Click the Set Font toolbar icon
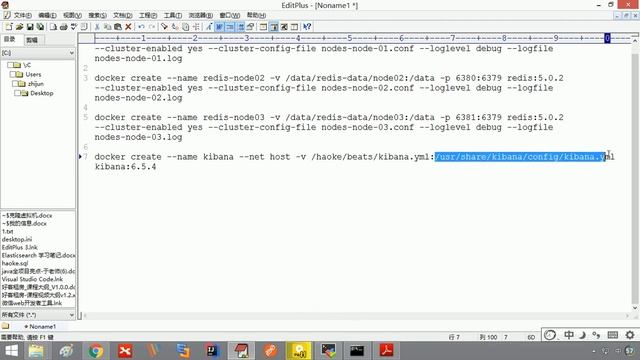 click(x=209, y=27)
